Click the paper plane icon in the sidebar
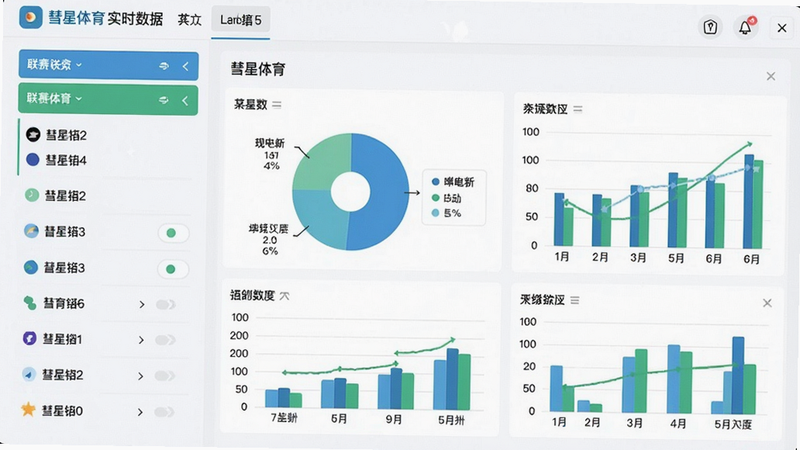The image size is (800, 450). [x=29, y=374]
